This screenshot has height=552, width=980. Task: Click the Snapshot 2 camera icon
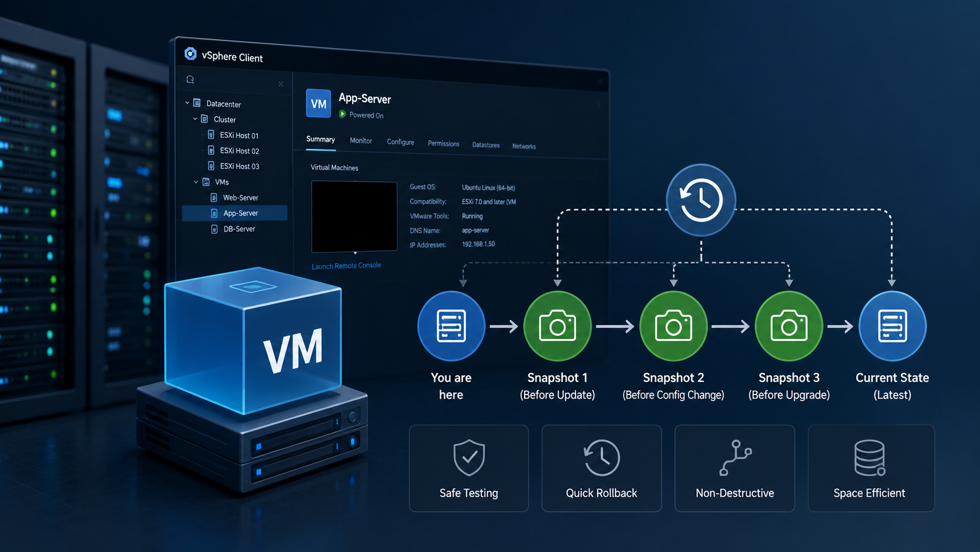[x=673, y=326]
